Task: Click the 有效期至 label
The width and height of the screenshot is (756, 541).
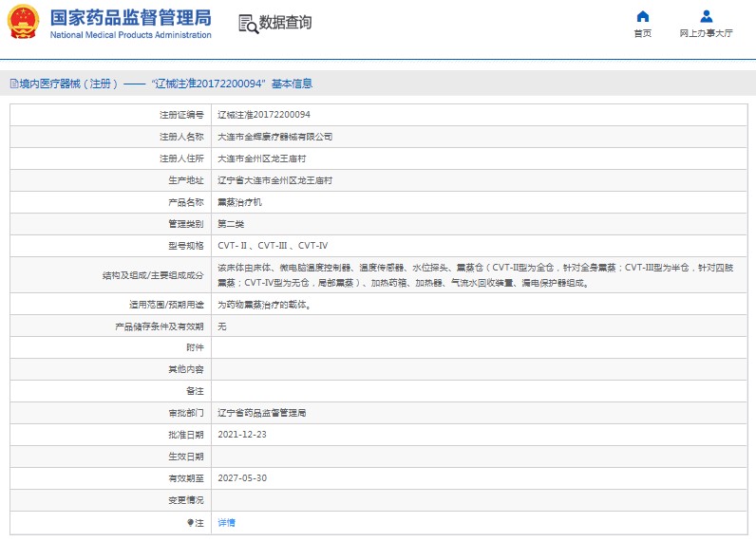Action: pos(186,478)
